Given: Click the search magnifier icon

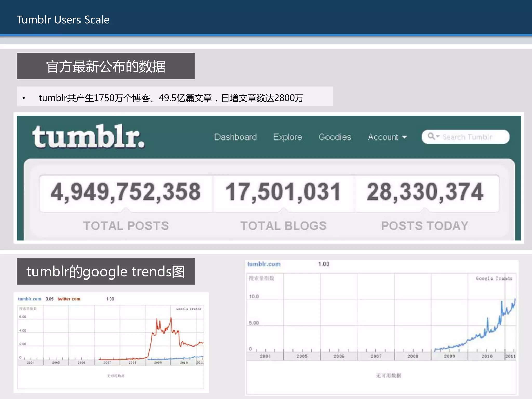Looking at the screenshot, I should 431,136.
